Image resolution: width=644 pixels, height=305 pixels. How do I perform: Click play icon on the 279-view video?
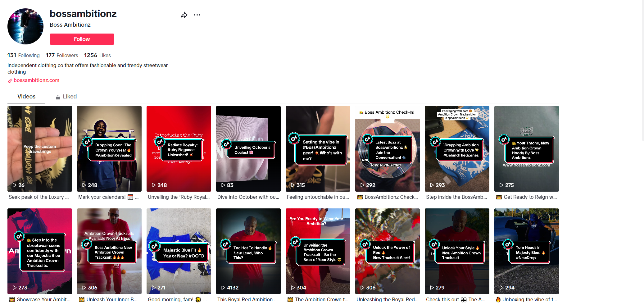click(432, 288)
